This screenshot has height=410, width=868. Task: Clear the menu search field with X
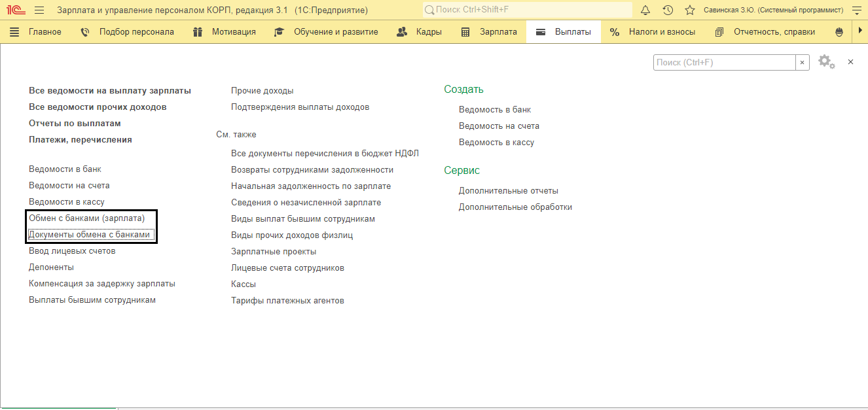[x=803, y=62]
